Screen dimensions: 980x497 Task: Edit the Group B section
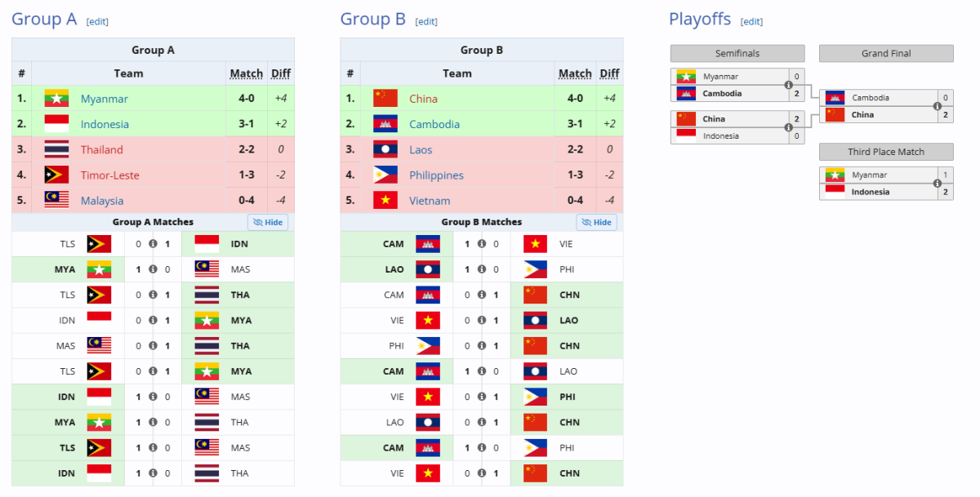point(426,21)
